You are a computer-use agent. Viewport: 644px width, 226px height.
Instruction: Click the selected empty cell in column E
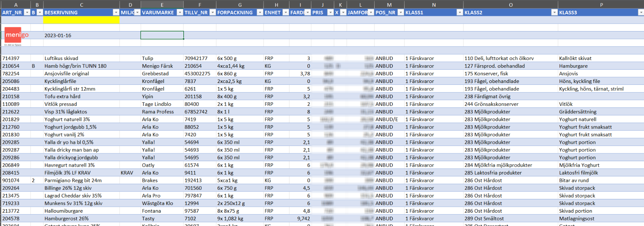pos(162,35)
